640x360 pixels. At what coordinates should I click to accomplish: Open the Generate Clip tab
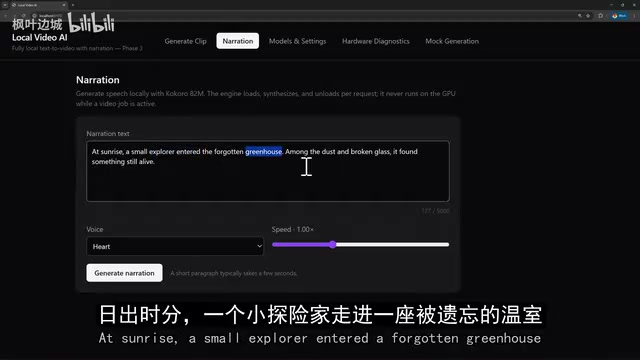point(185,41)
